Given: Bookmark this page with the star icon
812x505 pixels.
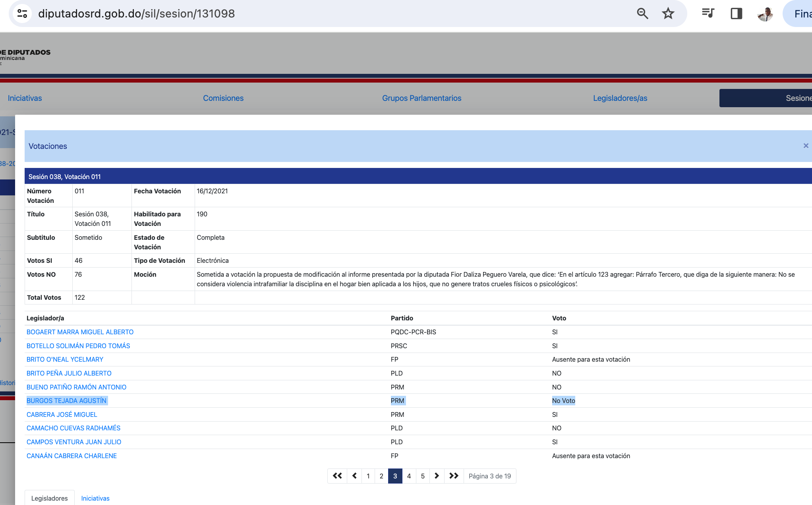Looking at the screenshot, I should 668,13.
